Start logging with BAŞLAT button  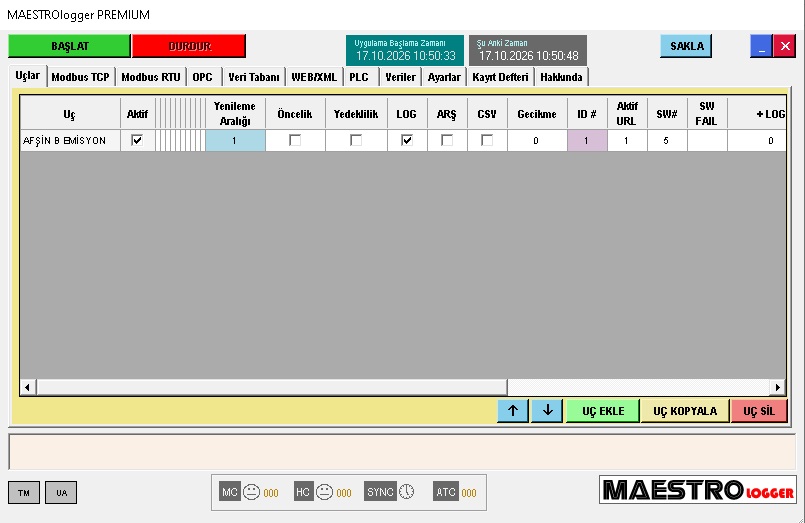(69, 46)
